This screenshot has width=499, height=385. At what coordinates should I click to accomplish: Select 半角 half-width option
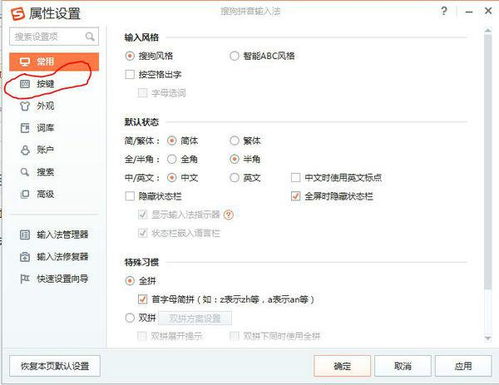(234, 159)
